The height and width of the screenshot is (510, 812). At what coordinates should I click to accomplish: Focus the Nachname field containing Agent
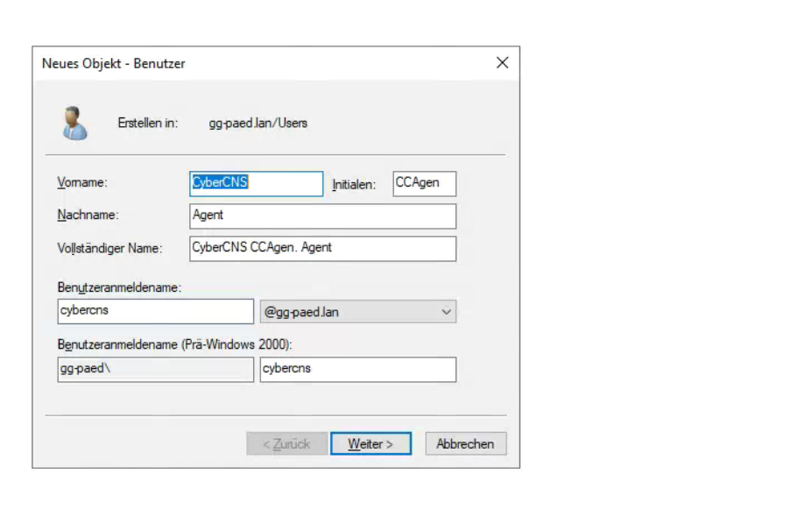point(322,216)
